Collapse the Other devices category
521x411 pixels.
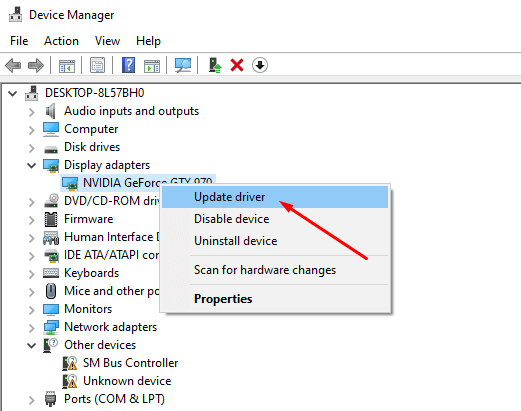click(32, 345)
